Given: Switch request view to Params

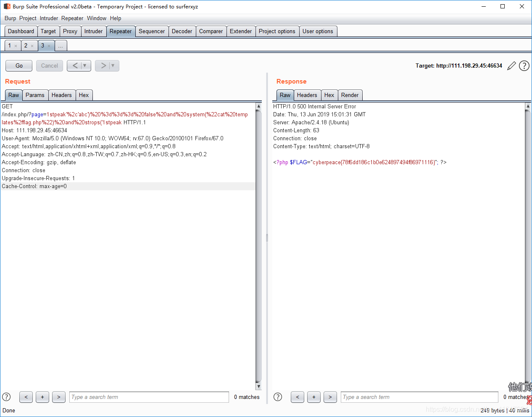Looking at the screenshot, I should pyautogui.click(x=35, y=95).
